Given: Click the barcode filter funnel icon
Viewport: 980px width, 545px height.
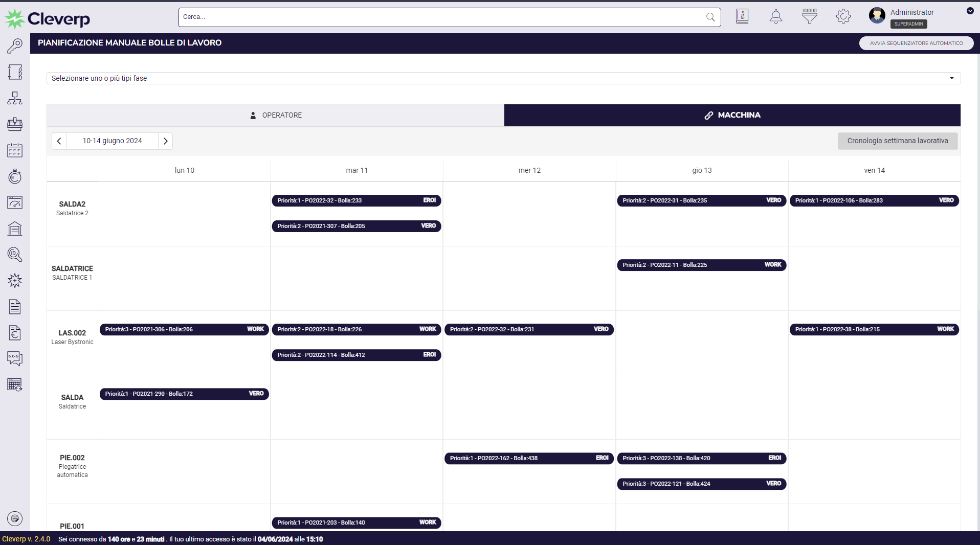Looking at the screenshot, I should (x=810, y=16).
